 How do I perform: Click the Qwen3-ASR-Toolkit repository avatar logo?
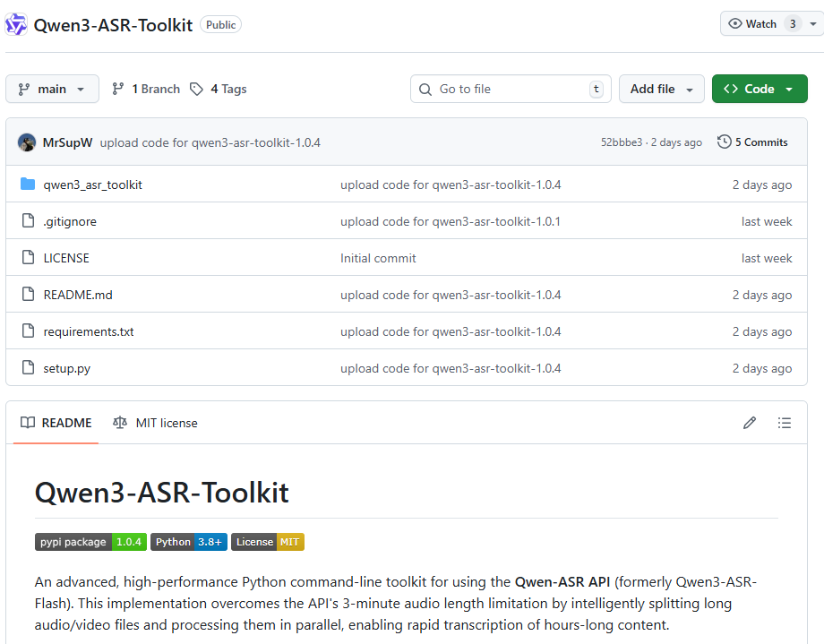pyautogui.click(x=15, y=23)
